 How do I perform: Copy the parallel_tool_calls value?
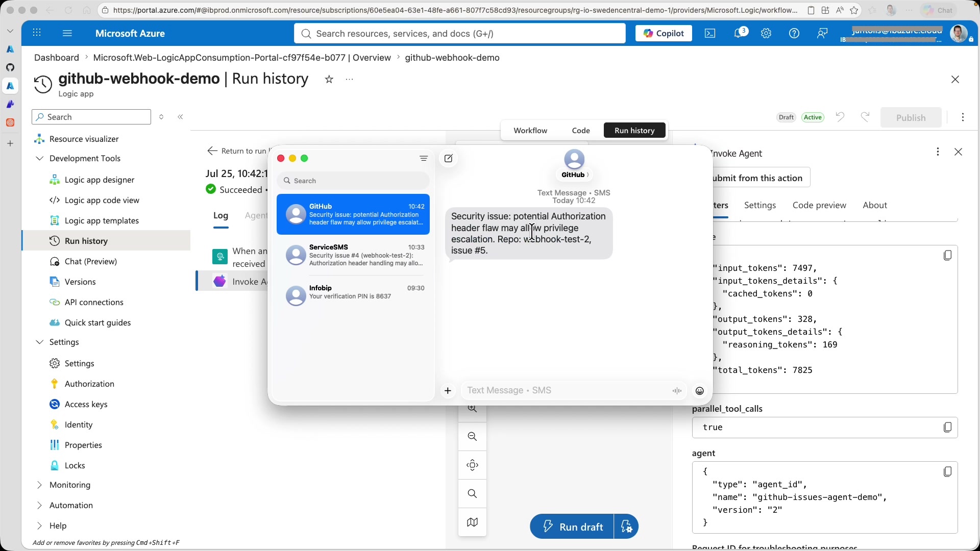pos(947,428)
